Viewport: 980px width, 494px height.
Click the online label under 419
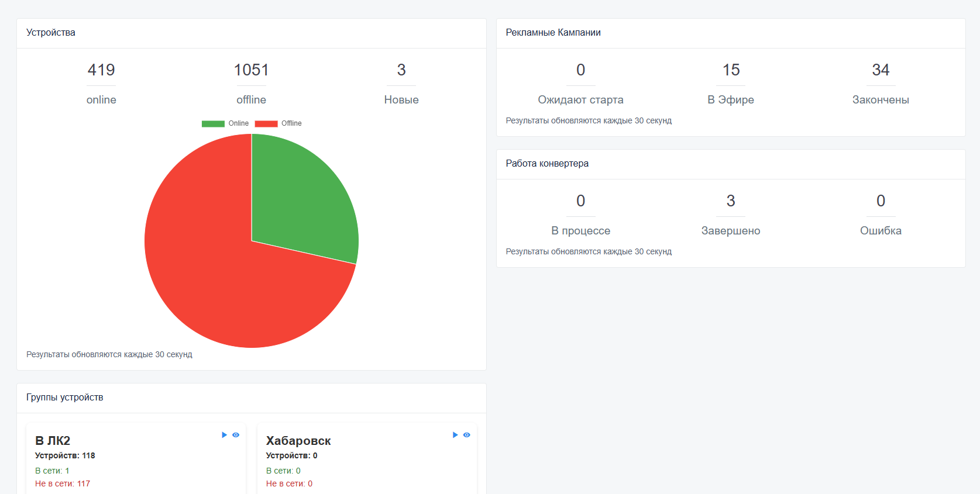click(x=101, y=100)
